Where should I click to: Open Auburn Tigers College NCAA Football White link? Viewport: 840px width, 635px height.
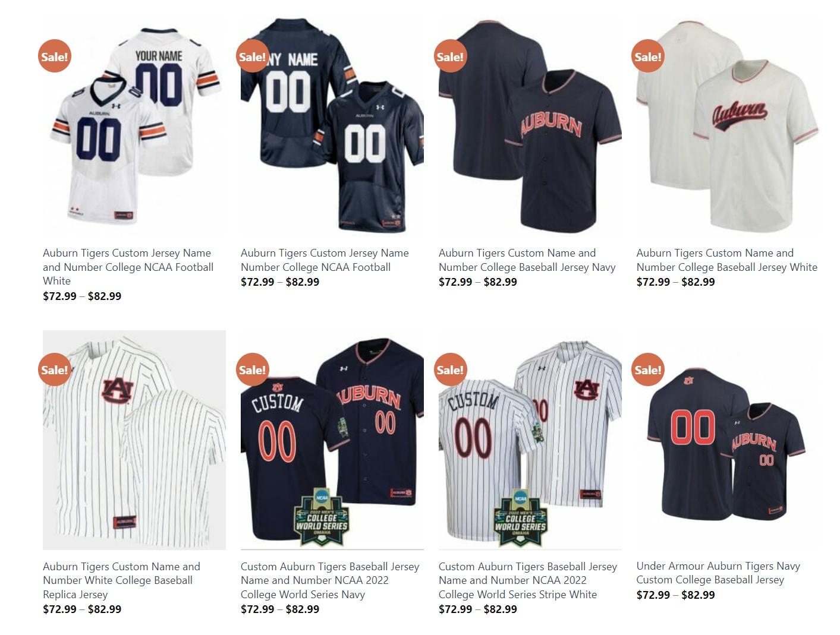128,267
